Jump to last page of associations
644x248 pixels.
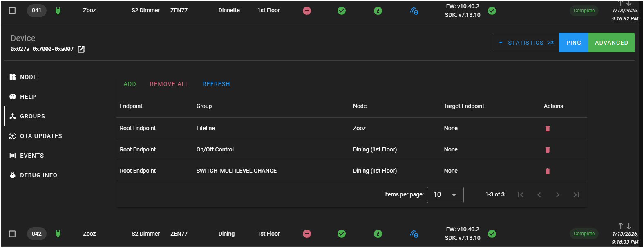tap(576, 195)
